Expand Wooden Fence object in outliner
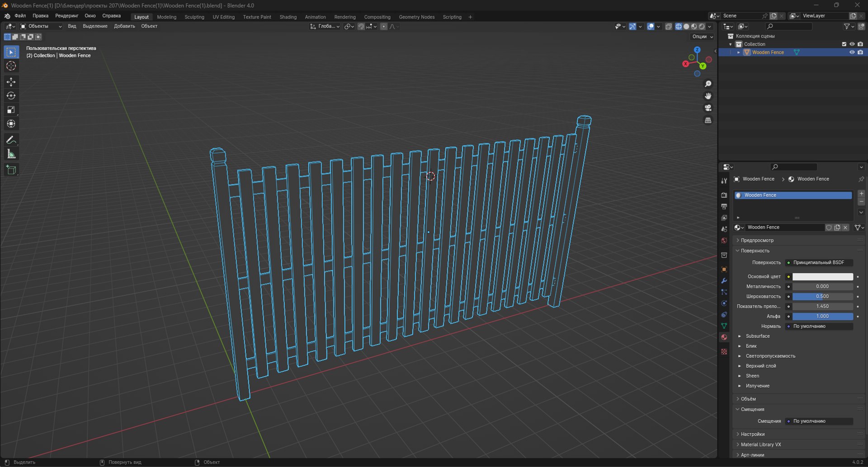This screenshot has width=868, height=467. coord(739,52)
